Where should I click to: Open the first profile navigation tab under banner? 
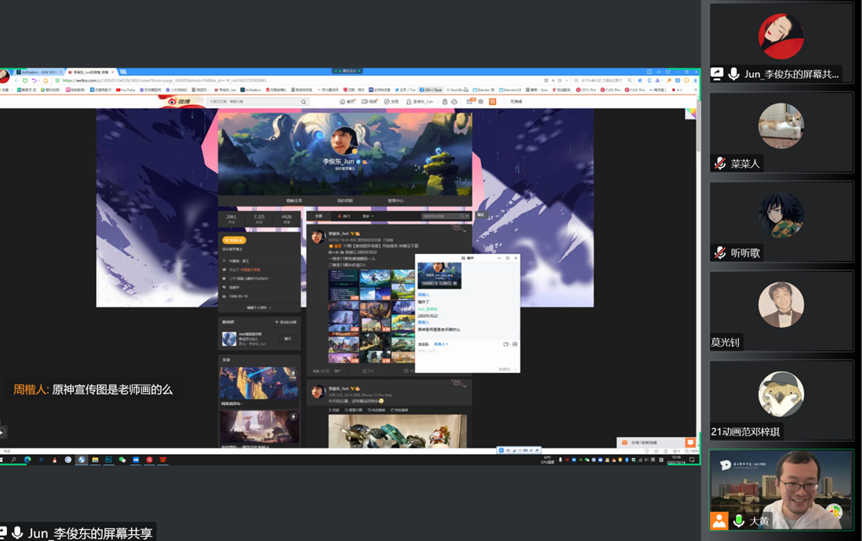pos(294,201)
